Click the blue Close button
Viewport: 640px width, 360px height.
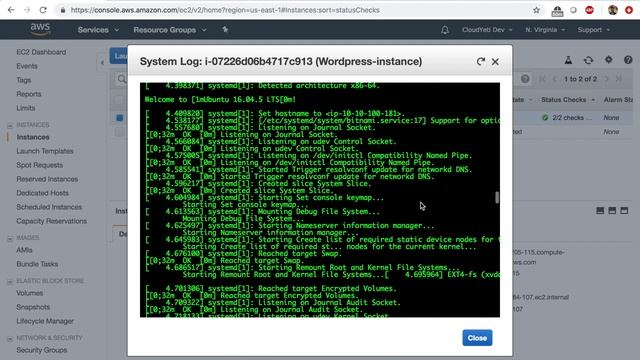477,338
